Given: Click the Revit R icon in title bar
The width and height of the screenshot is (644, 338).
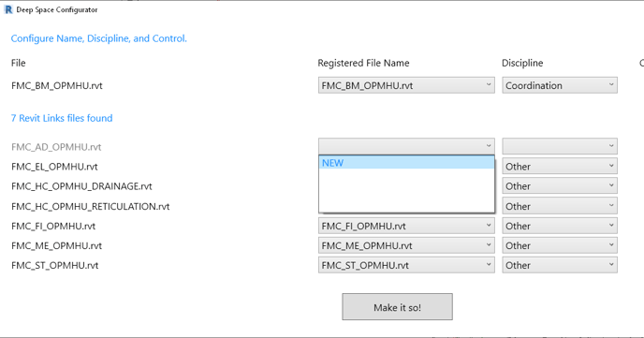Looking at the screenshot, I should tap(8, 9).
